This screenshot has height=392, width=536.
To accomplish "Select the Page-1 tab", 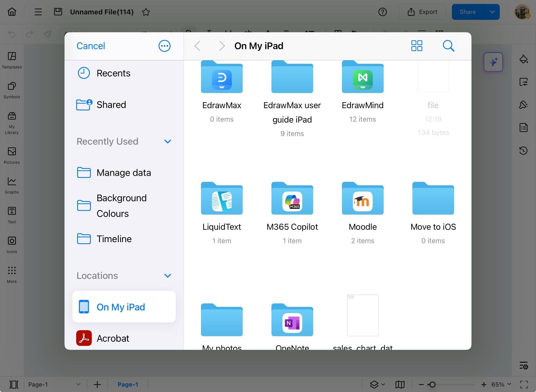I will point(128,384).
